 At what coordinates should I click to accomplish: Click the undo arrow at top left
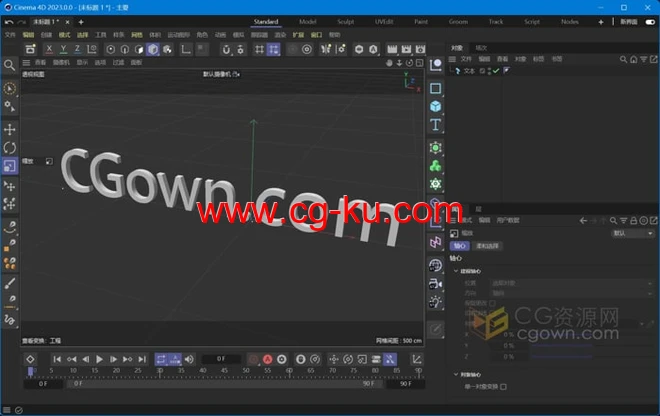[9, 22]
